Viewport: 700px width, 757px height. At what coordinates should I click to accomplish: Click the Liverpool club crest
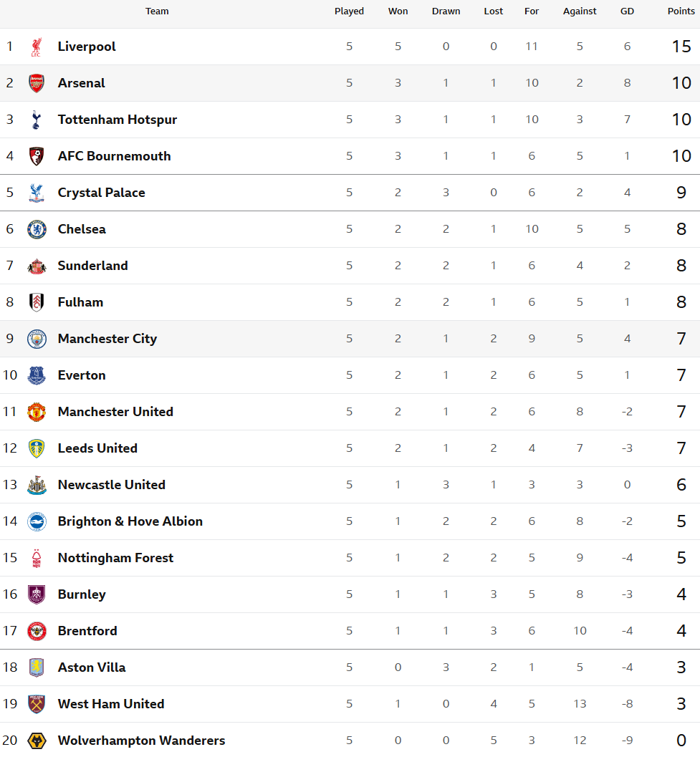click(x=37, y=47)
